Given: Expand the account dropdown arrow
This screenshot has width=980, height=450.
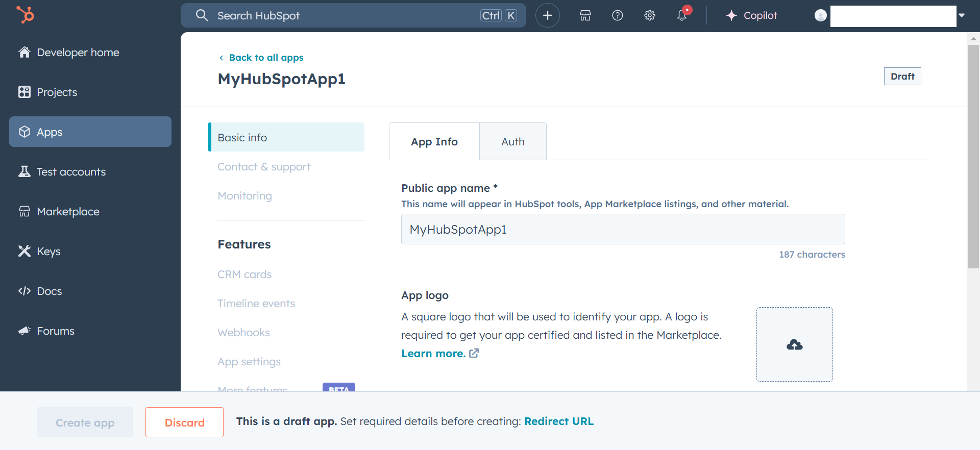Looking at the screenshot, I should click(x=962, y=15).
